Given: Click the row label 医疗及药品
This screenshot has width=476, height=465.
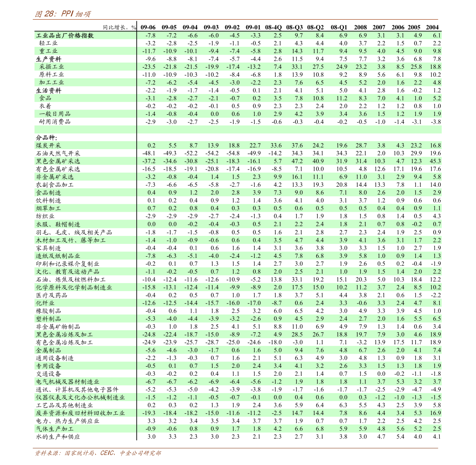Looking at the screenshot, I should point(51,295).
